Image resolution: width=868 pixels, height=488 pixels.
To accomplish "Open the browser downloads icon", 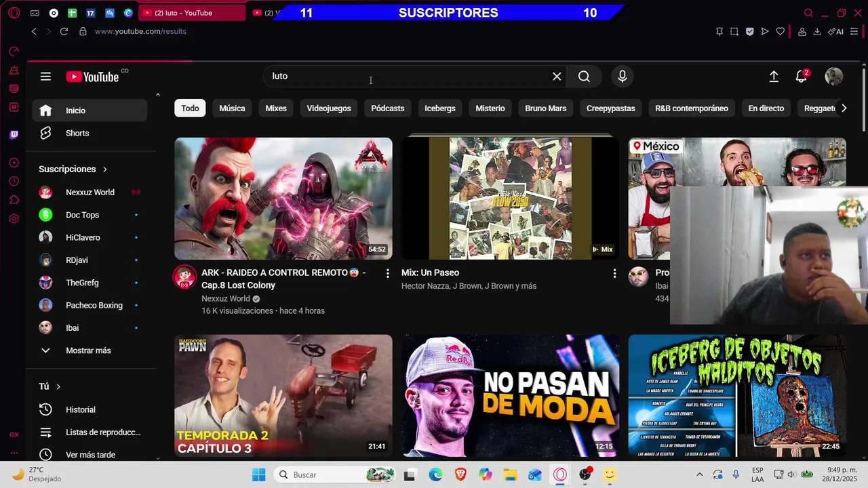I will 817,31.
